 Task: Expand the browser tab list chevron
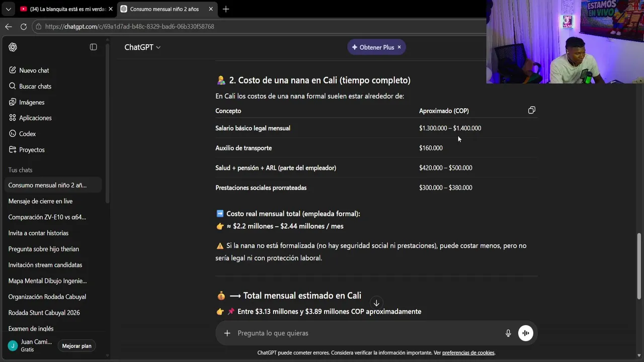tap(8, 9)
